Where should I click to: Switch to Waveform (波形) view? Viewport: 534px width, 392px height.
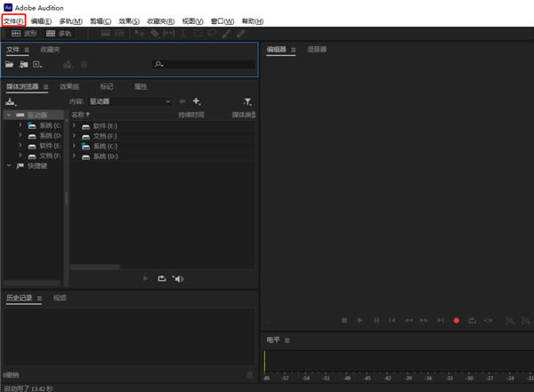24,34
